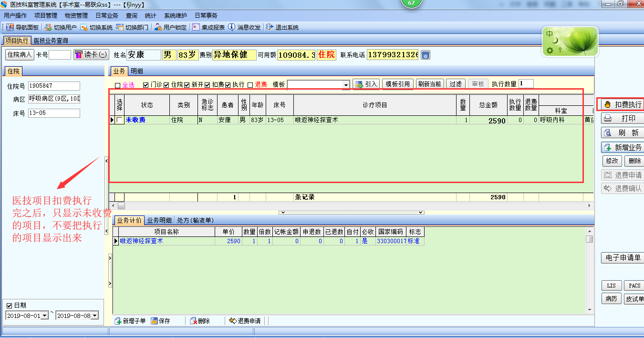Uncheck the 新开 checkbox

click(x=187, y=85)
